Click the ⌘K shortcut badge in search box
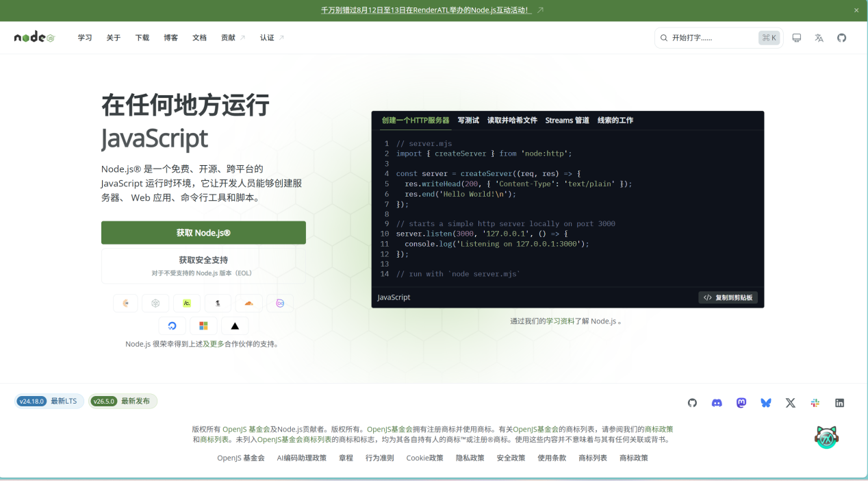Image resolution: width=868 pixels, height=481 pixels. (x=769, y=38)
